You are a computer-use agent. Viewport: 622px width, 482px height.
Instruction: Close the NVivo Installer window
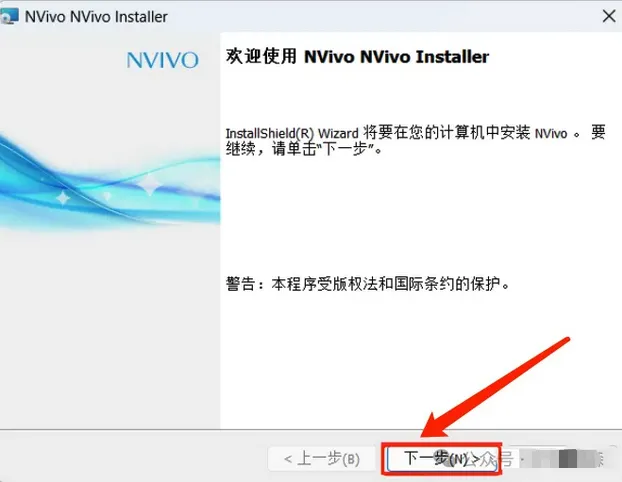[609, 16]
